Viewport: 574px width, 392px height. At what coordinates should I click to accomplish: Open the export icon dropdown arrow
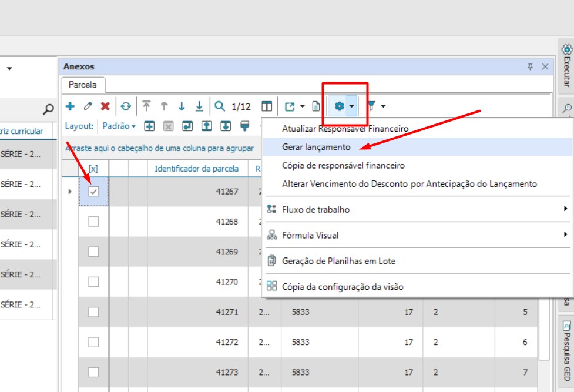click(303, 106)
